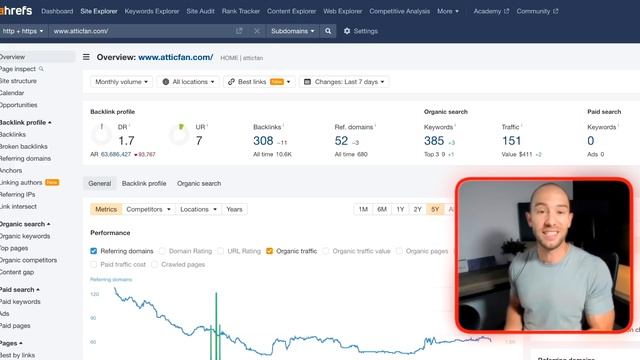Enable Domain Rating checkbox
The width and height of the screenshot is (640, 360).
(x=162, y=251)
